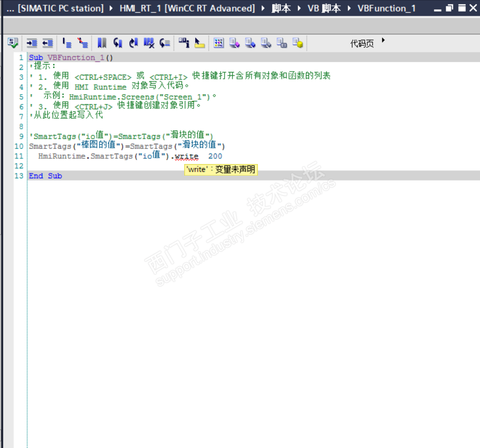480x448 pixels.
Task: Click HMI_RT_1 [WinCC RT Advanced] breadcrumb
Action: click(x=187, y=8)
